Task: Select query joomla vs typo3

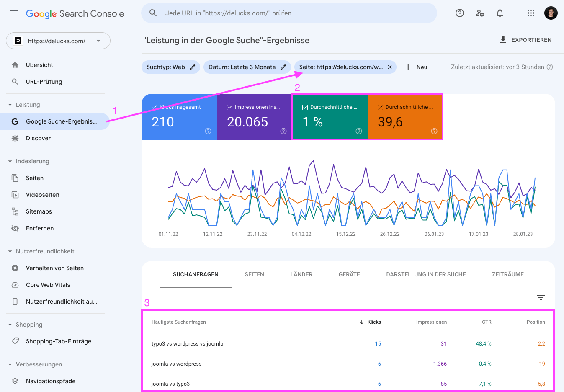Action: [170, 384]
